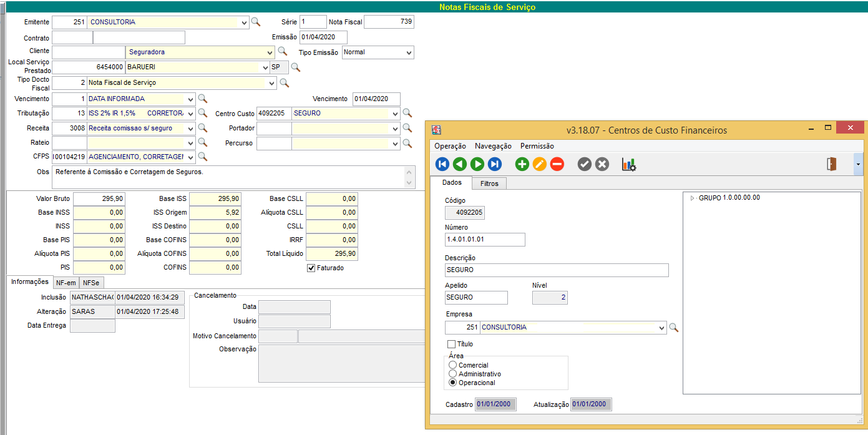Click the gray confirm checkmark icon
The height and width of the screenshot is (435, 868).
point(585,164)
